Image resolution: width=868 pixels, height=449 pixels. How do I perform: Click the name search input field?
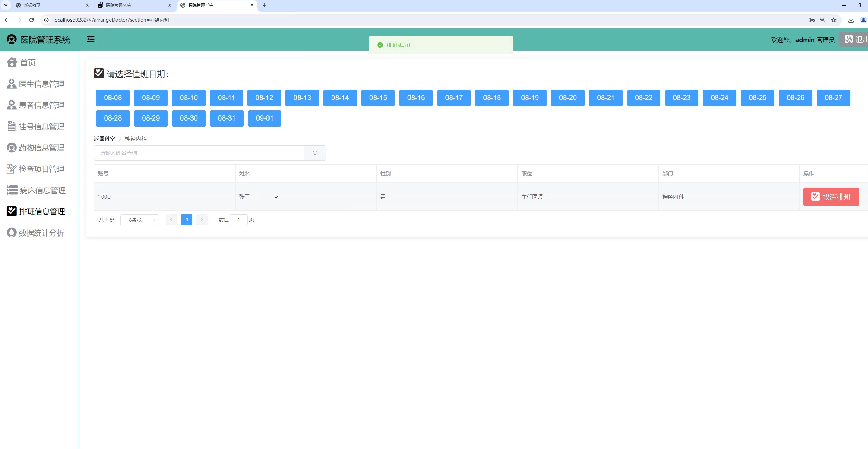click(x=199, y=153)
